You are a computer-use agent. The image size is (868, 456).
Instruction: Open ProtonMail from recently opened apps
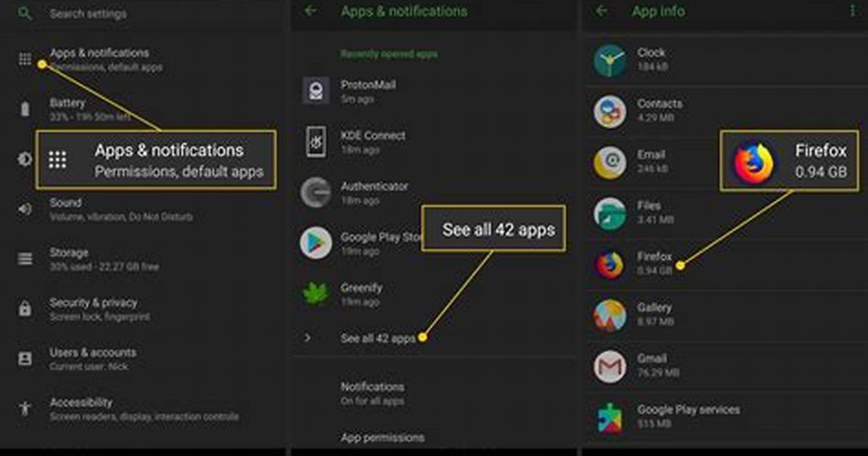click(x=435, y=91)
